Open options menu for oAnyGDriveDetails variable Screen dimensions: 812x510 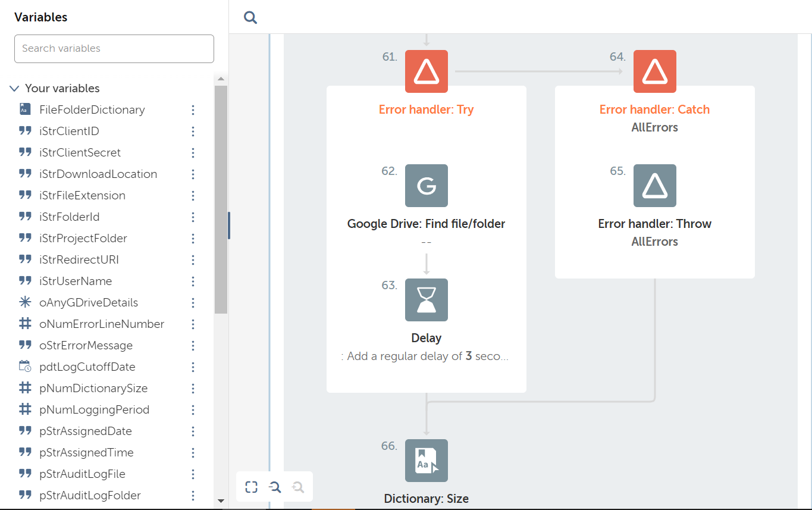tap(193, 303)
